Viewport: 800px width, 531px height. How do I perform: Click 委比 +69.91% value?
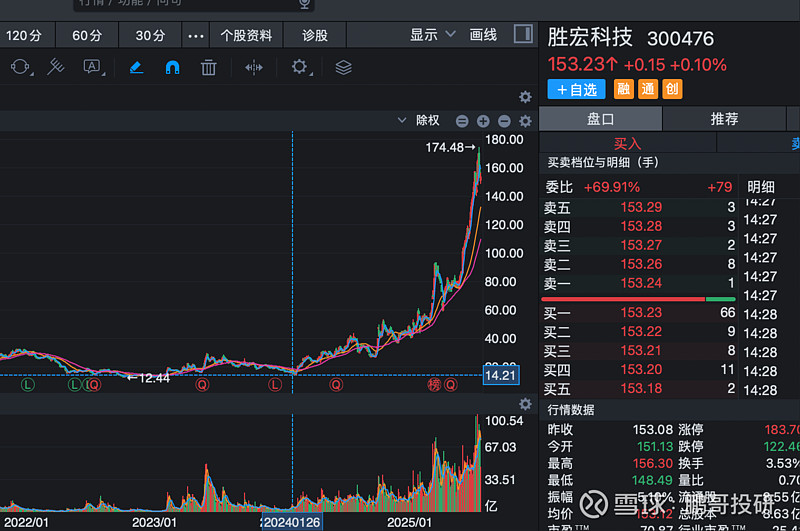point(611,187)
